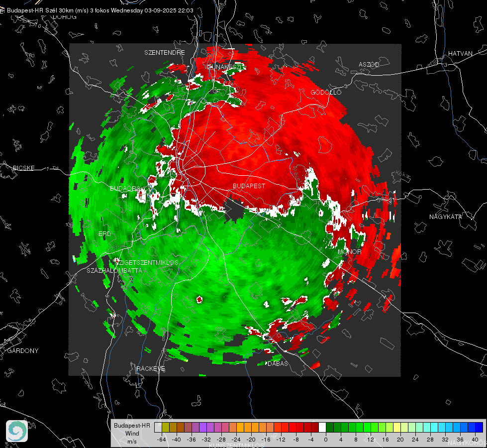Image resolution: width=487 pixels, height=448 pixels.
Task: Click the RACKEVE town label
Action: coord(151,369)
